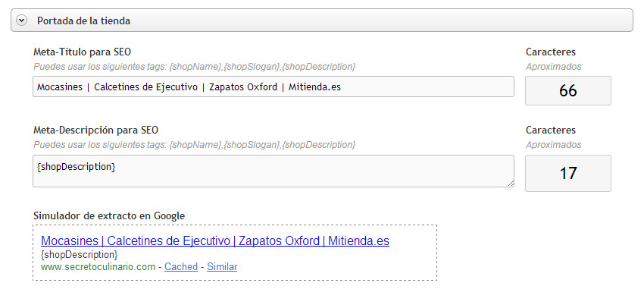Click the Meta-Descripción para SEO label
This screenshot has width=644, height=305.
95,130
